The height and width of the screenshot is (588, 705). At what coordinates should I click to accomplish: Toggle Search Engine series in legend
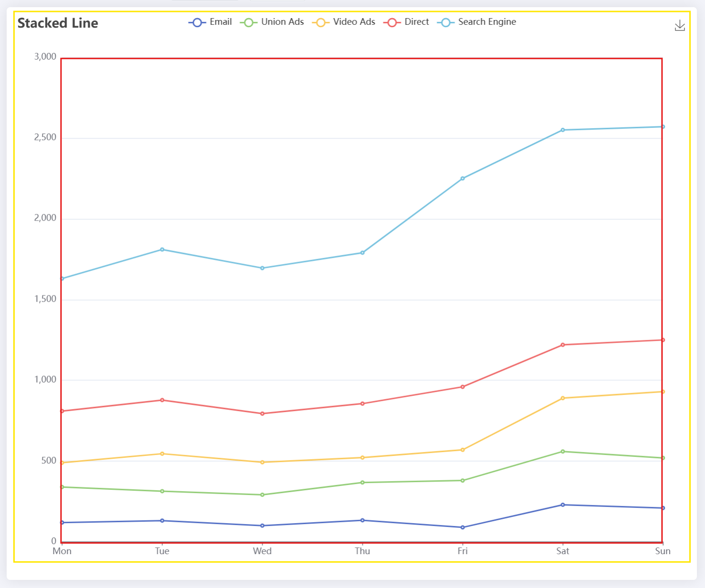(x=477, y=22)
